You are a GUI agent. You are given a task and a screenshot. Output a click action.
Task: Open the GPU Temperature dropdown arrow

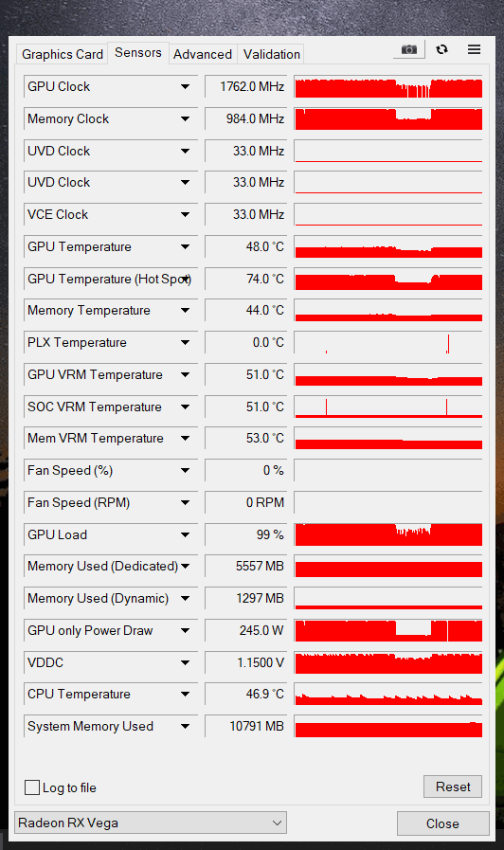coord(186,246)
